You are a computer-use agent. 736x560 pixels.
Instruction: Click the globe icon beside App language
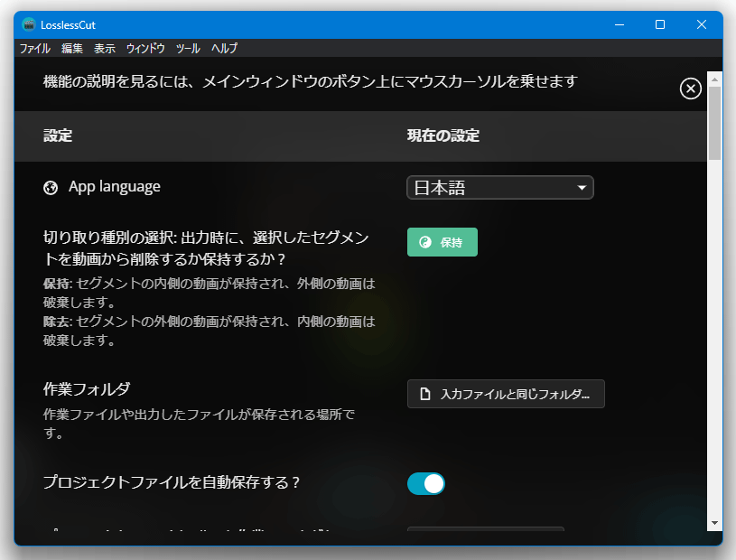pos(51,188)
